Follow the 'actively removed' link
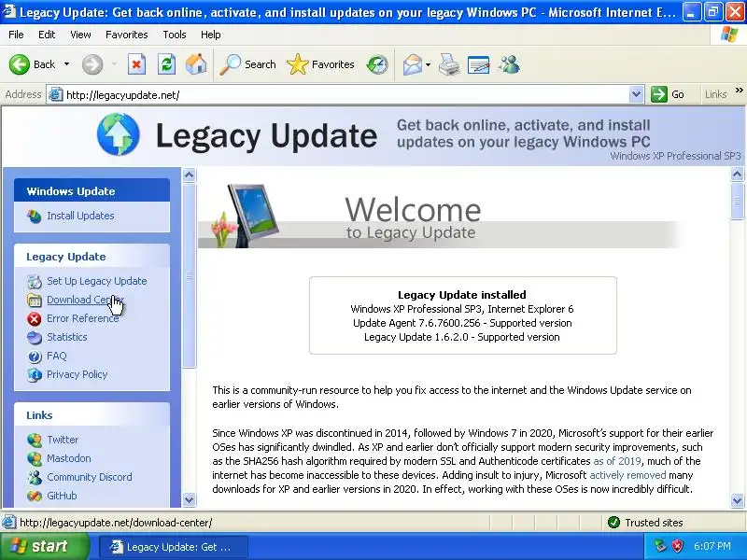The height and width of the screenshot is (560, 747). (627, 475)
